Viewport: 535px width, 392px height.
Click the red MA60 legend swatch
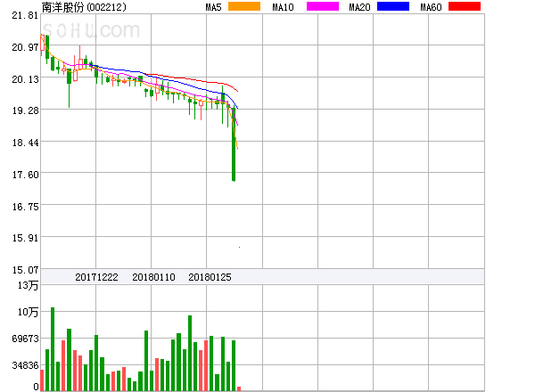(x=465, y=6)
